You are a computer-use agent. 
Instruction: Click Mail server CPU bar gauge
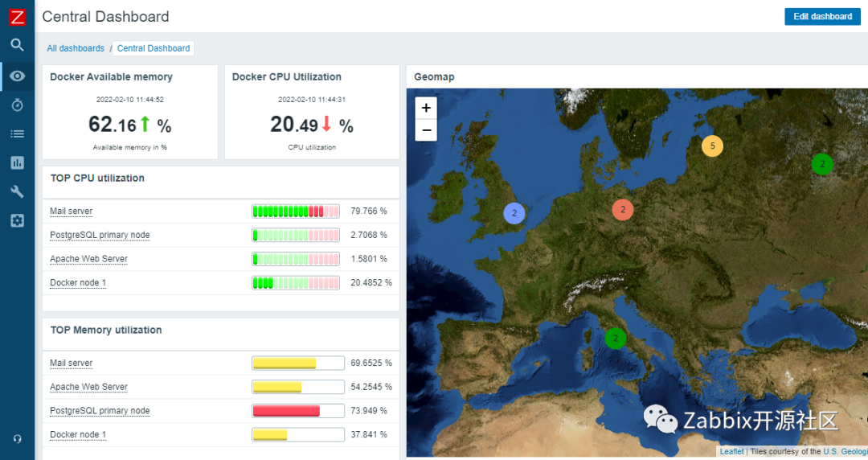296,212
